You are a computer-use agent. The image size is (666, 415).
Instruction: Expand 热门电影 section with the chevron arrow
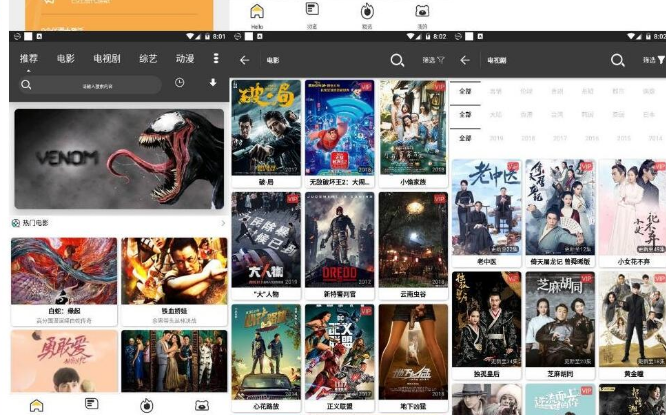223,223
